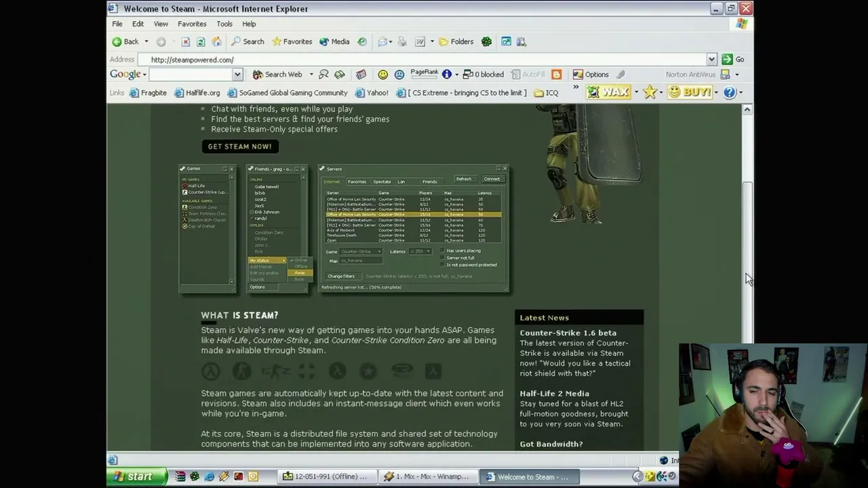The width and height of the screenshot is (868, 488).
Task: Refresh the current page
Action: tap(201, 41)
